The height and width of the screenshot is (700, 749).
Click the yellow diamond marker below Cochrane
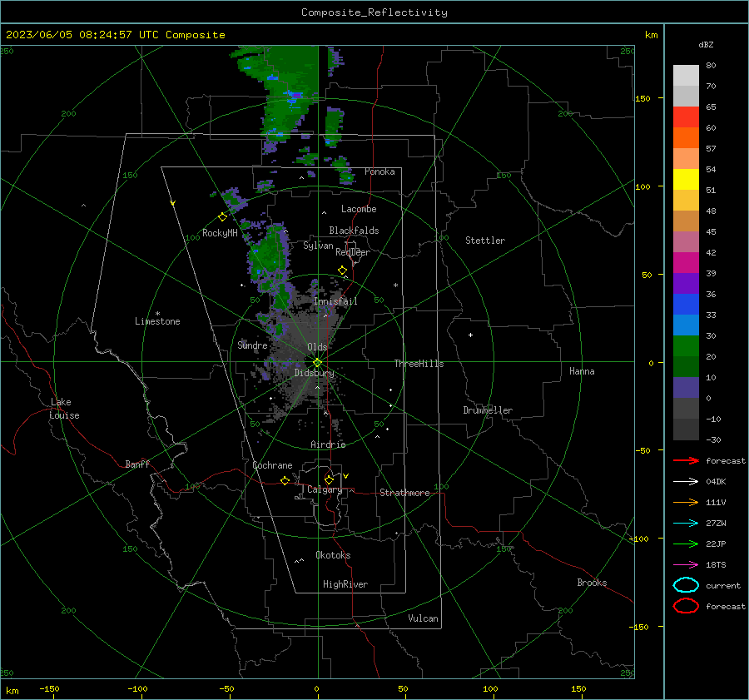[x=285, y=480]
